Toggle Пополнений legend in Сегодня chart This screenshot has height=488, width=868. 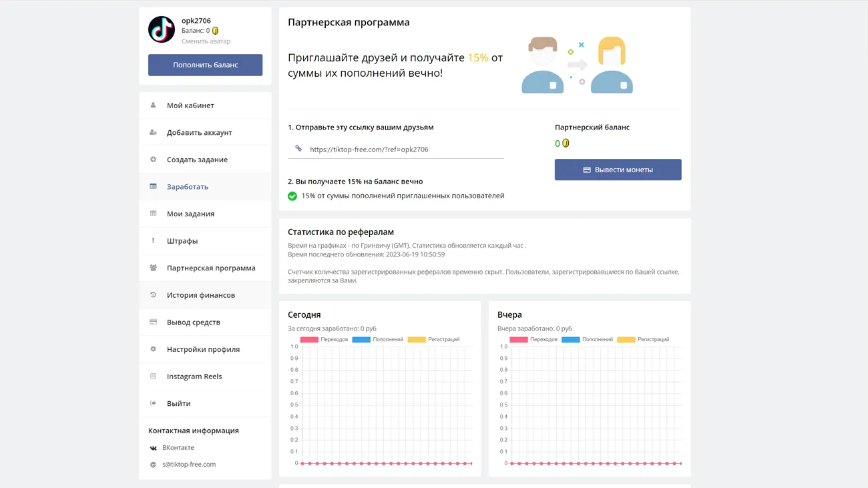pos(378,340)
